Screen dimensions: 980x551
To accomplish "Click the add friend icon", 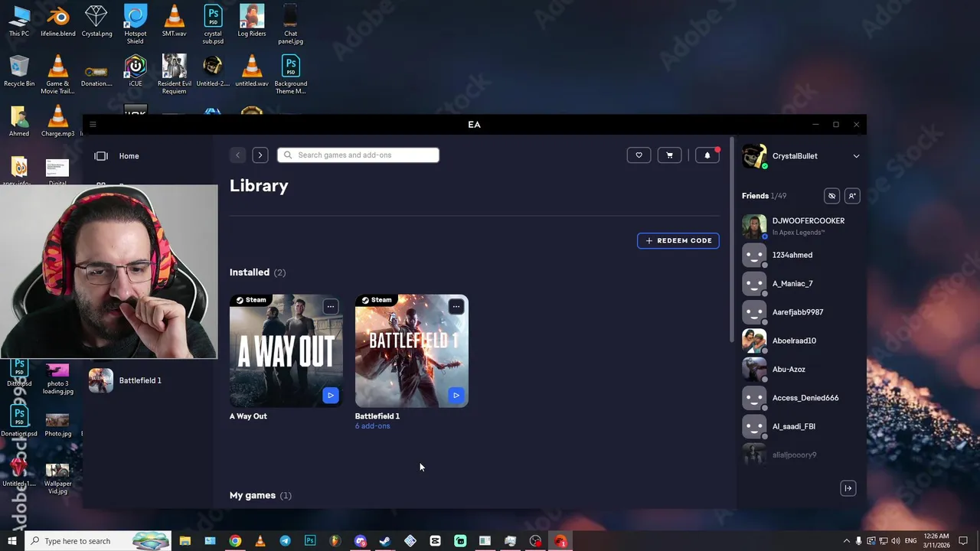I will (x=852, y=196).
